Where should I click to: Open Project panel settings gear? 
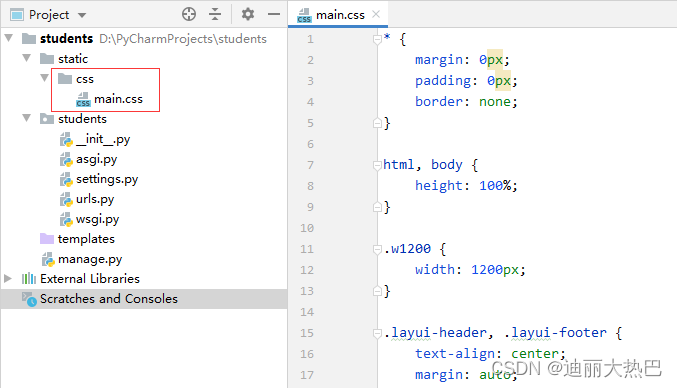click(x=247, y=14)
